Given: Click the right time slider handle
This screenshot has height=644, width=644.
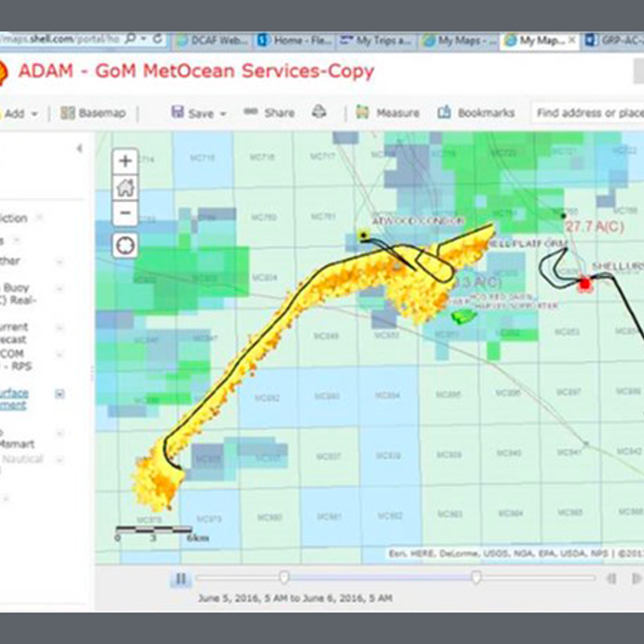Looking at the screenshot, I should tap(477, 577).
